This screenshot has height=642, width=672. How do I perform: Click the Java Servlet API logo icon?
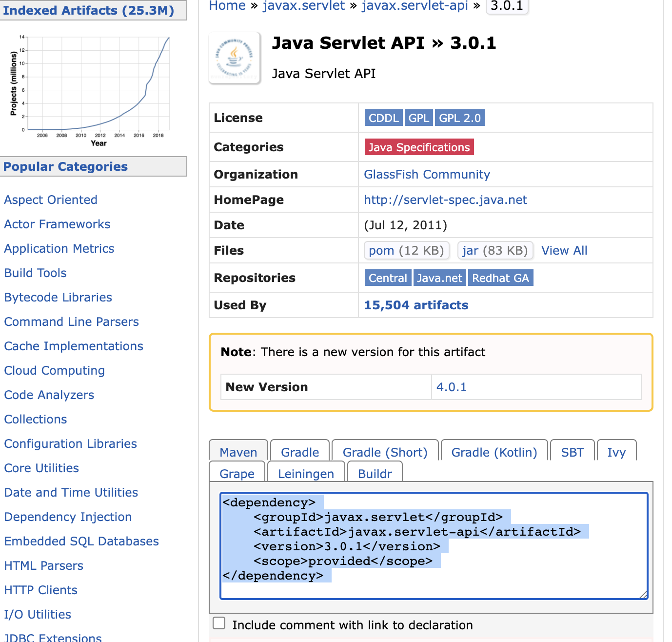pos(235,58)
